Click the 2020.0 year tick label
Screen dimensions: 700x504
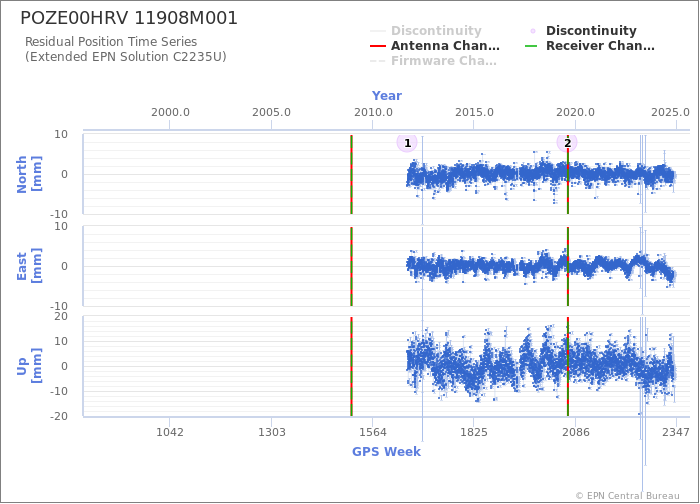pyautogui.click(x=575, y=112)
